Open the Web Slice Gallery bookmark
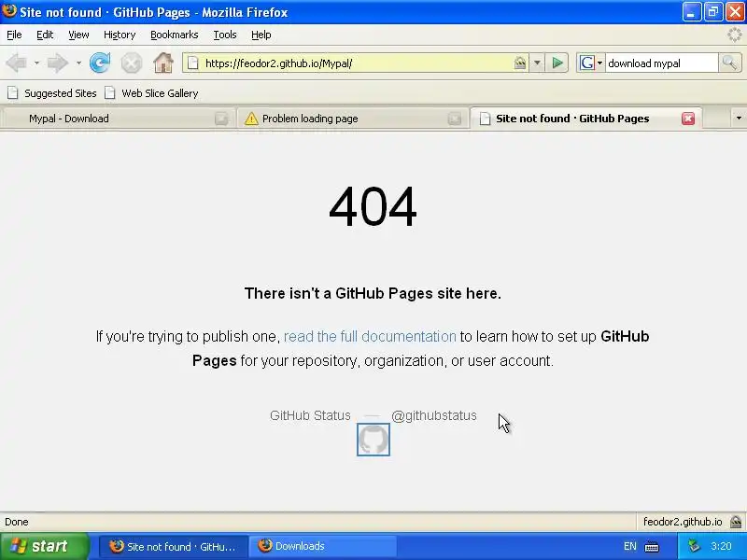747x560 pixels. point(151,93)
